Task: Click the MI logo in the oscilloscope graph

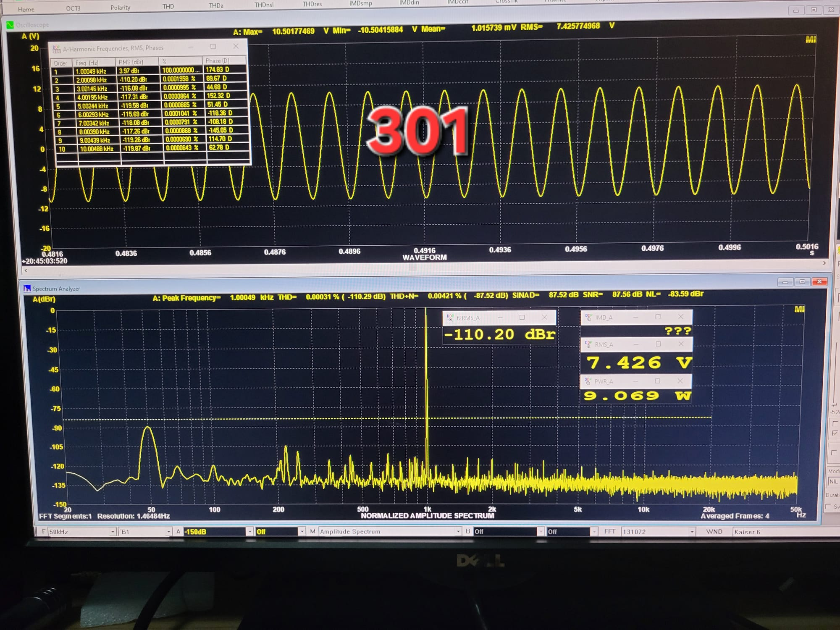Action: click(x=810, y=39)
